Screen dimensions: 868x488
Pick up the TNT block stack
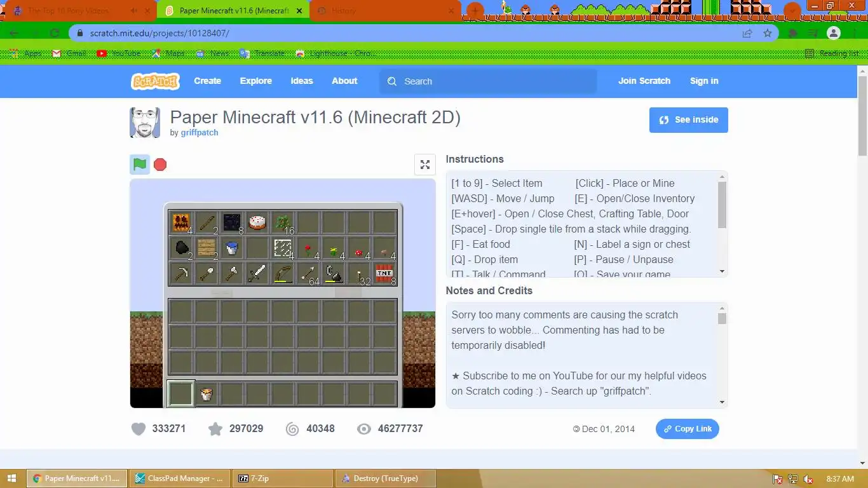(384, 274)
